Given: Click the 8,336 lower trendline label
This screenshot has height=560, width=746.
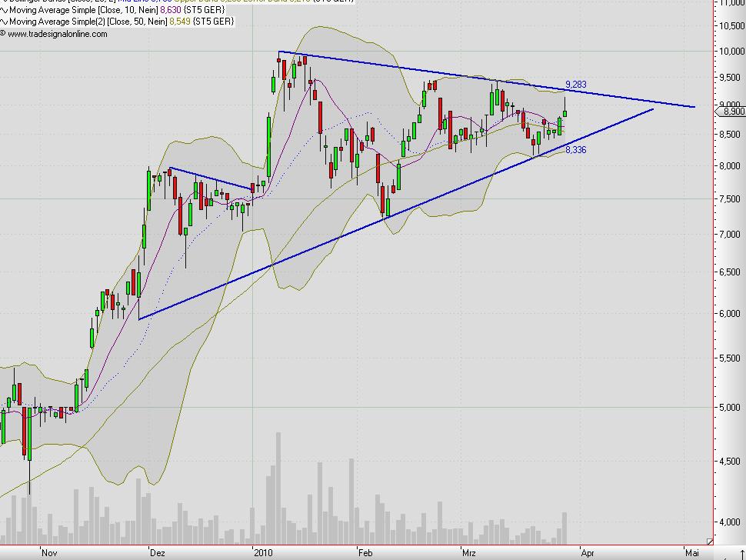Looking at the screenshot, I should [576, 150].
